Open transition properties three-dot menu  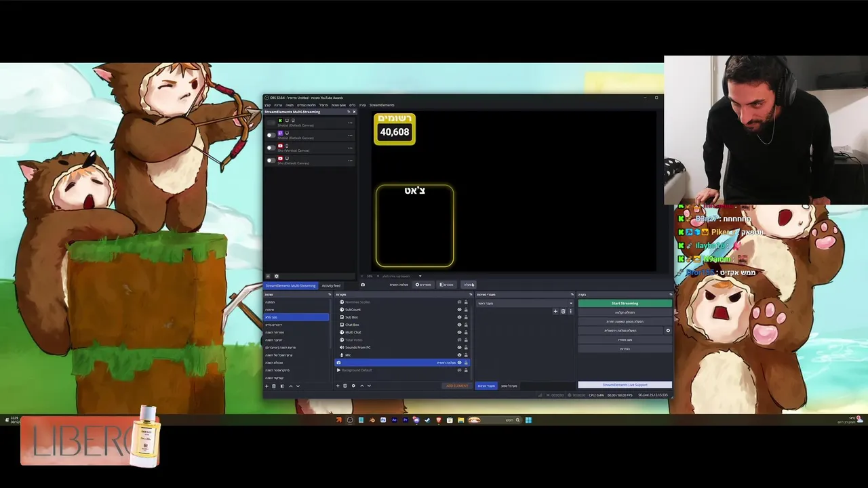tap(570, 311)
